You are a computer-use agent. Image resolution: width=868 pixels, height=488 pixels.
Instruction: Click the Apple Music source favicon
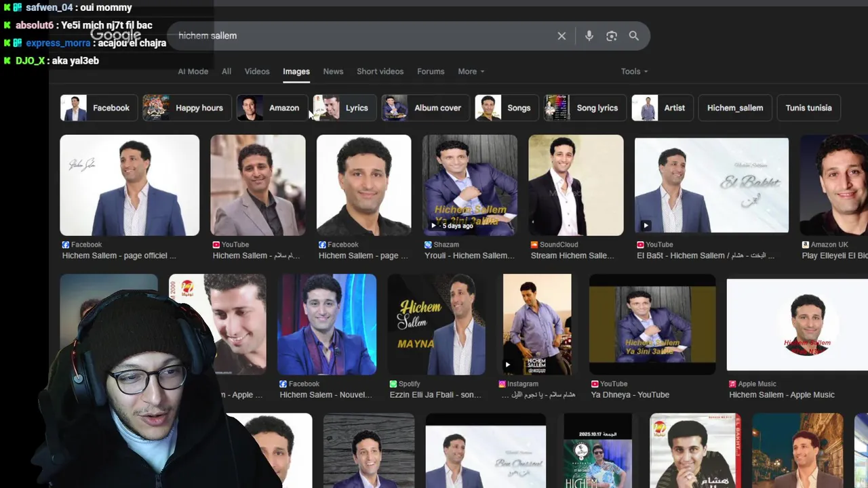click(732, 384)
